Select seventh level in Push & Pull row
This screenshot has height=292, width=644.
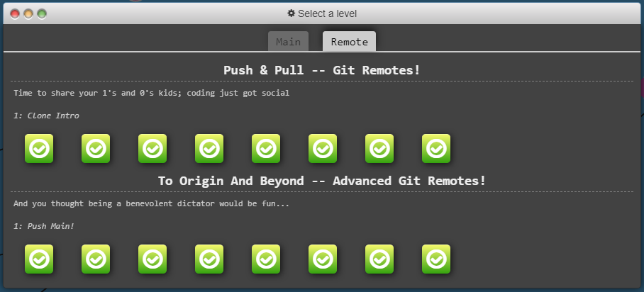point(379,149)
